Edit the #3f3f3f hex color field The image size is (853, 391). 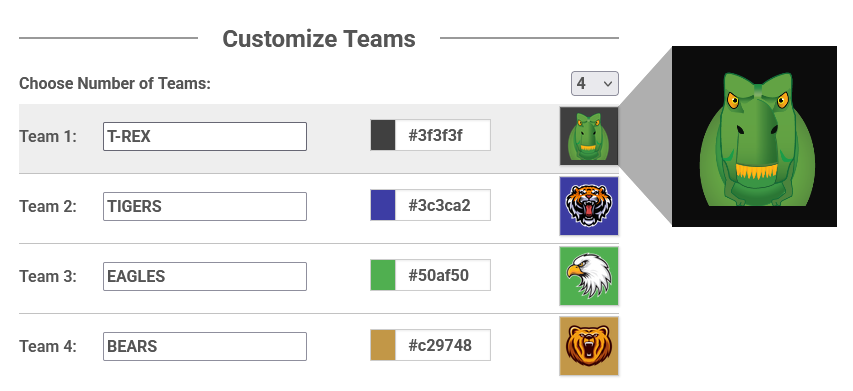pos(443,135)
